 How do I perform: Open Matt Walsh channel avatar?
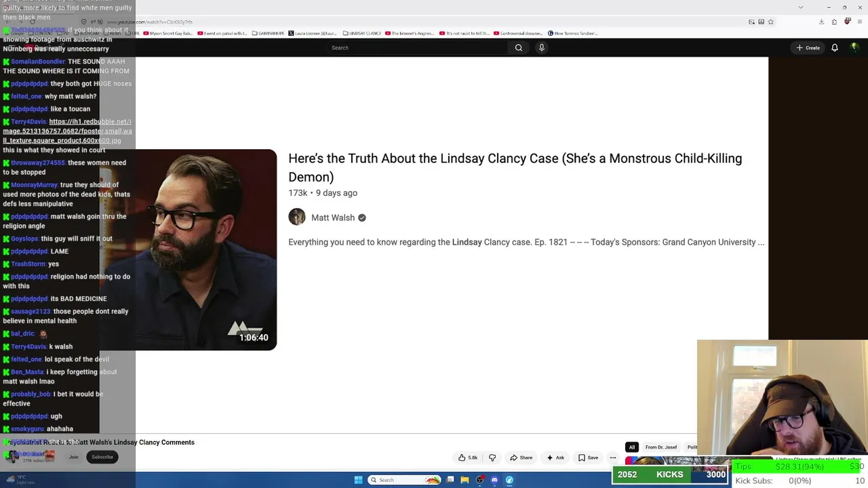297,217
